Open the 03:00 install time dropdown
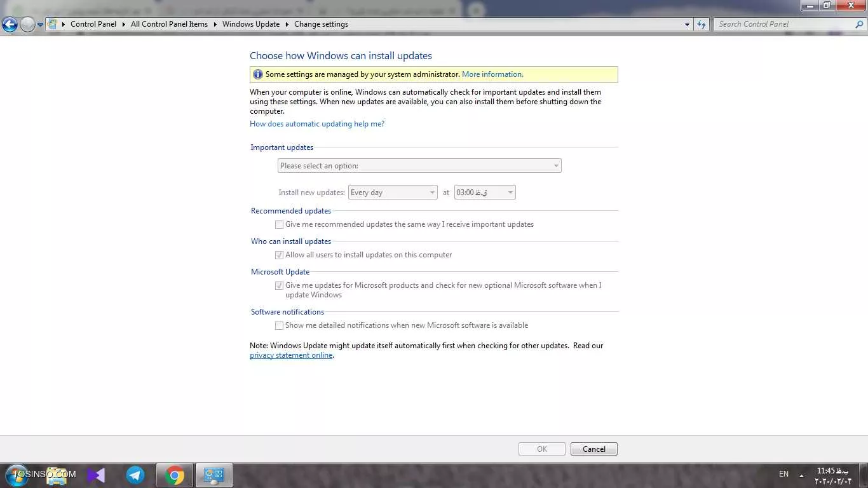This screenshot has height=488, width=868. (x=485, y=193)
